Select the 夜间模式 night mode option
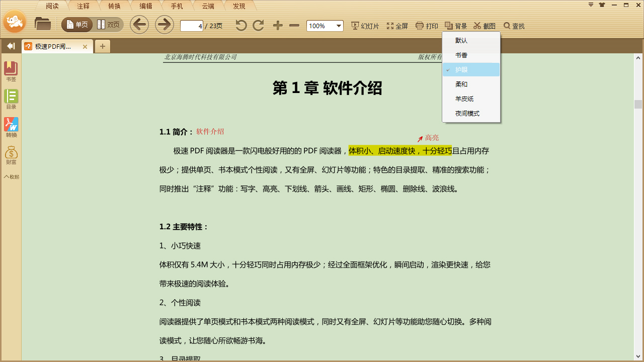Image resolution: width=644 pixels, height=362 pixels. [468, 114]
